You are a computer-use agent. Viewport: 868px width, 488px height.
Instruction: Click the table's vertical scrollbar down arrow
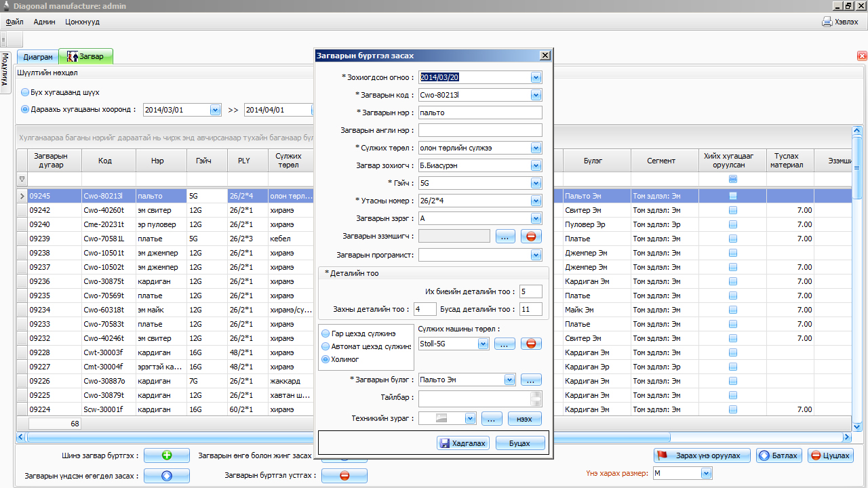857,426
